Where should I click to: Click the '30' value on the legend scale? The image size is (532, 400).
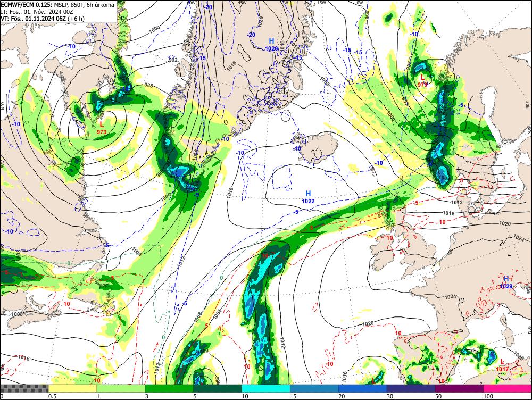click(390, 396)
